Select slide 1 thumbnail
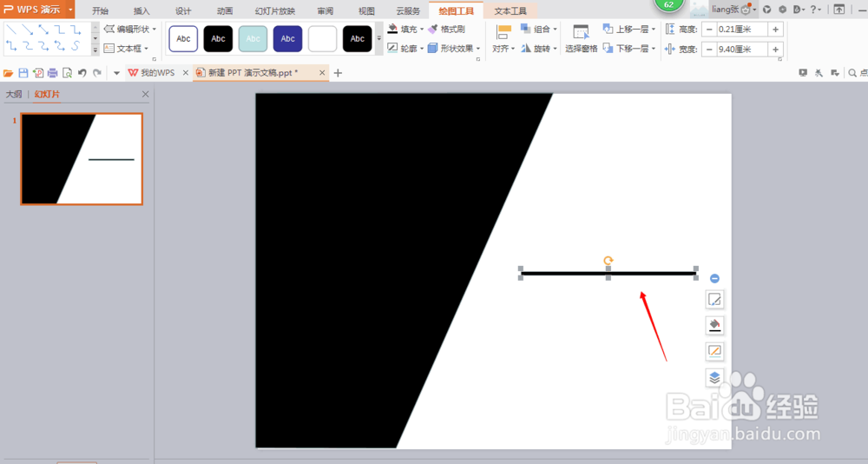 click(82, 159)
